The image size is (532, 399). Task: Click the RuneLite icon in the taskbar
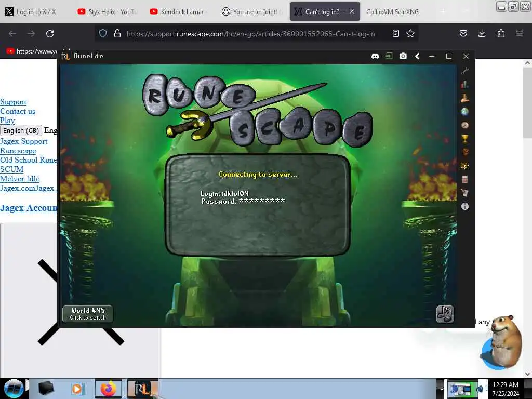[x=142, y=389]
